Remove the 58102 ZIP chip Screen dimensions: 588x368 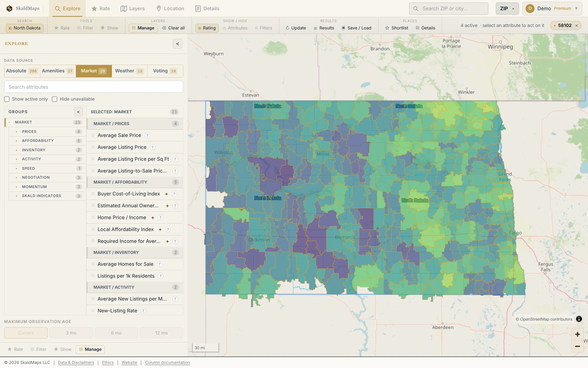click(577, 26)
